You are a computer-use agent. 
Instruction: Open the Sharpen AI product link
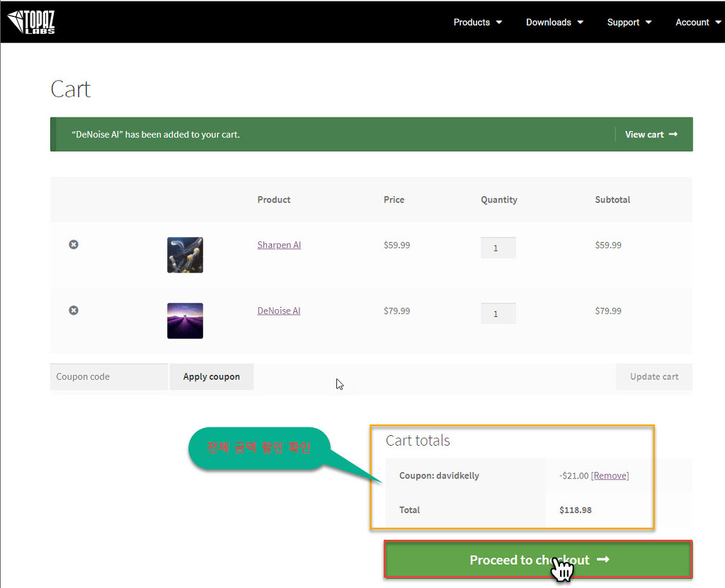(x=279, y=245)
